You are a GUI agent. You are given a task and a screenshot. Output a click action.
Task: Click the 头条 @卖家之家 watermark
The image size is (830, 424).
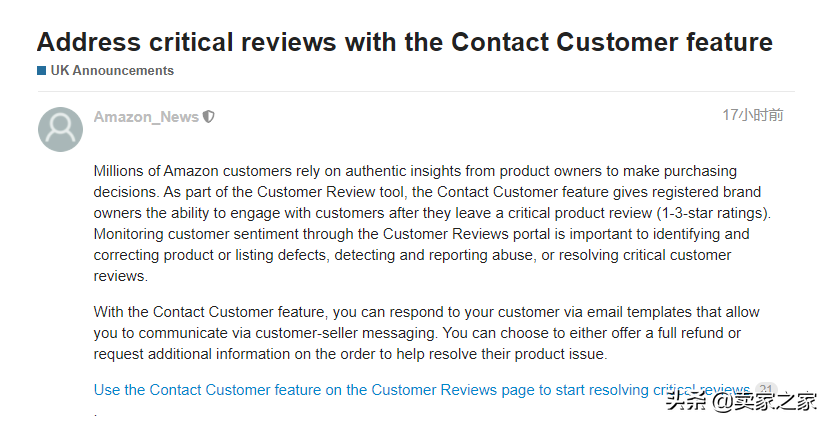click(741, 402)
